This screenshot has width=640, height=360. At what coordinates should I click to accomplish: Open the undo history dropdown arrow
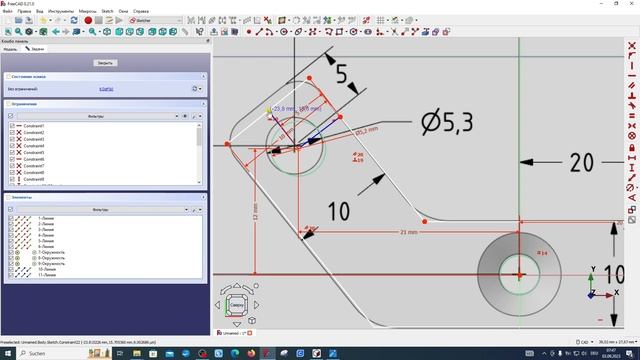point(50,20)
